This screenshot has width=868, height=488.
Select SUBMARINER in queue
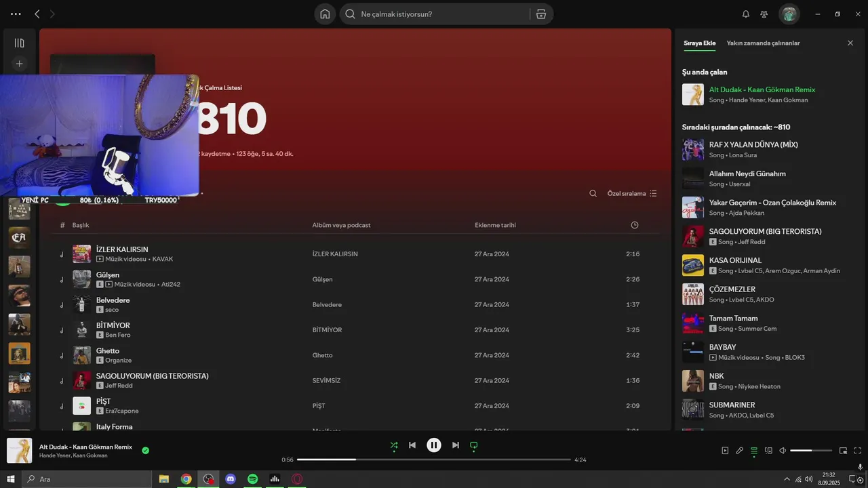[x=768, y=410]
